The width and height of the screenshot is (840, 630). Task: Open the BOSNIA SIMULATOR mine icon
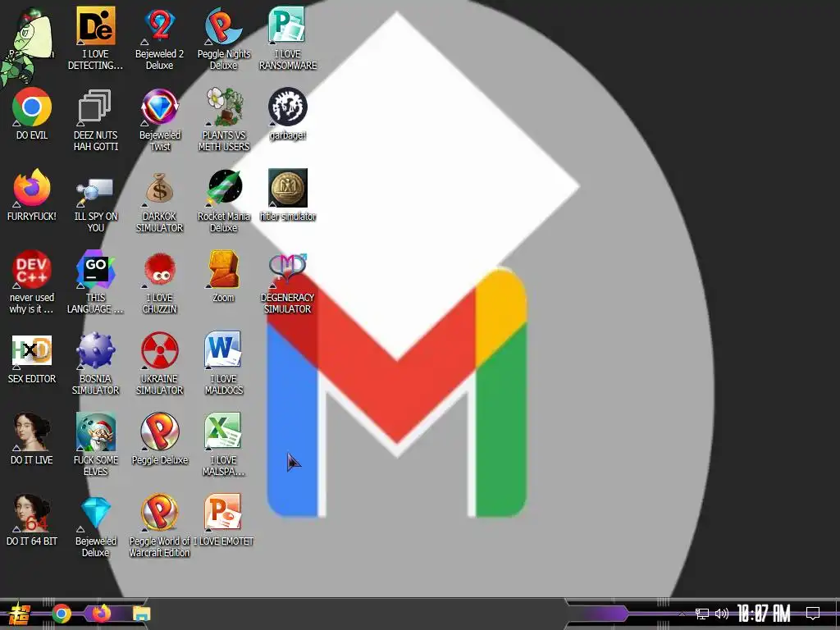pos(95,351)
